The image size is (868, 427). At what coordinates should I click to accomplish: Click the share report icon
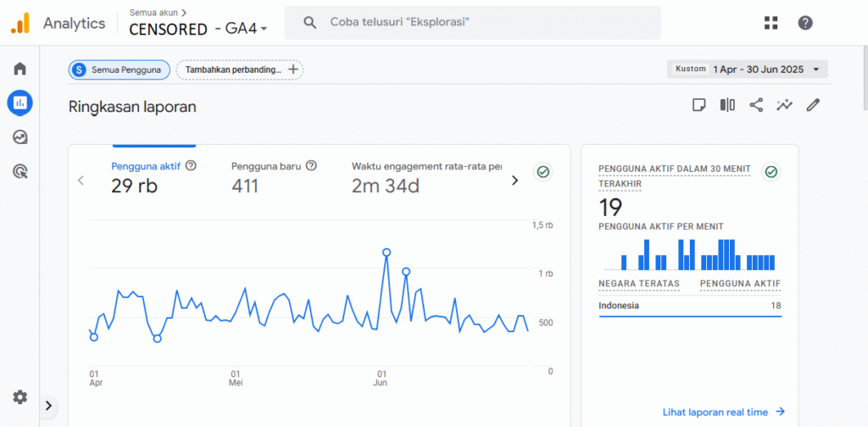tap(756, 105)
